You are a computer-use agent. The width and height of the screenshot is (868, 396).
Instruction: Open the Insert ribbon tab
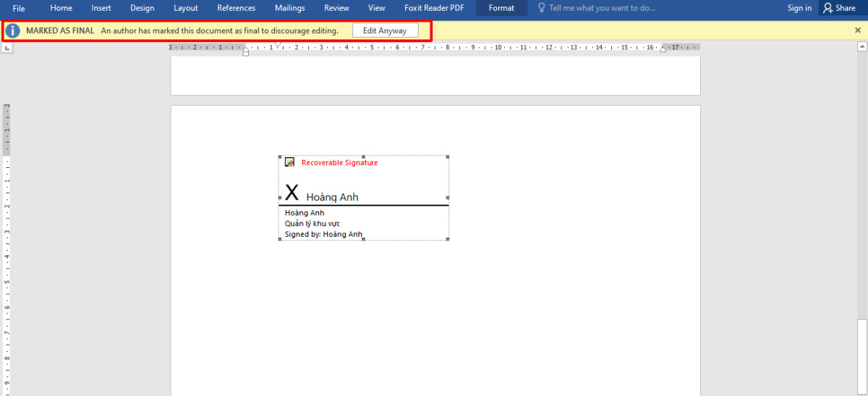(x=101, y=8)
